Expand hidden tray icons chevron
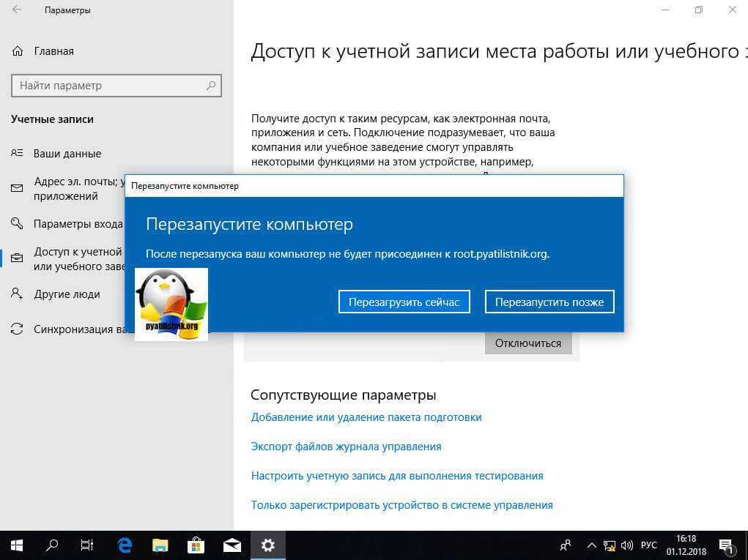The width and height of the screenshot is (748, 560). point(591,545)
